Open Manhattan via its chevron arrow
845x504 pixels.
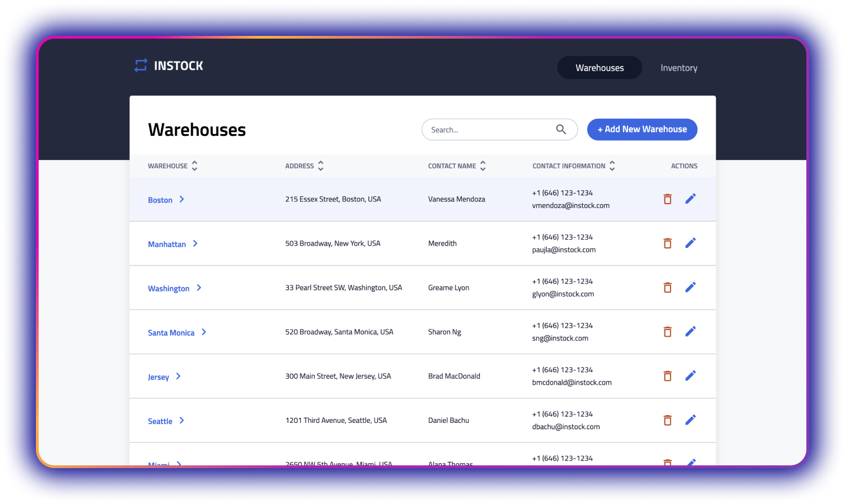click(196, 243)
